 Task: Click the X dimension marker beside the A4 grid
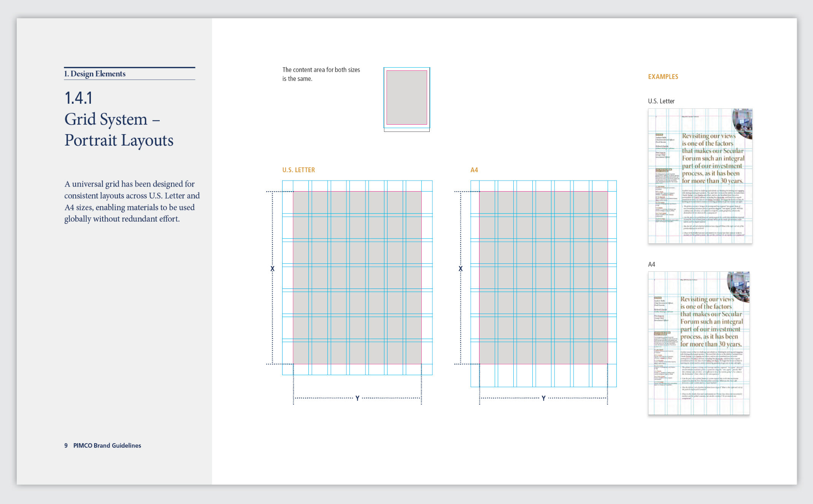(460, 269)
